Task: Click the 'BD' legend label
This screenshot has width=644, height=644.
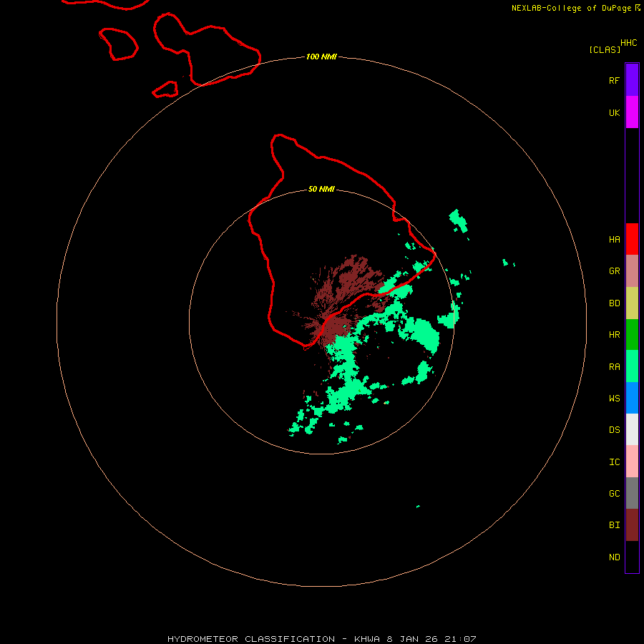Action: (x=614, y=303)
